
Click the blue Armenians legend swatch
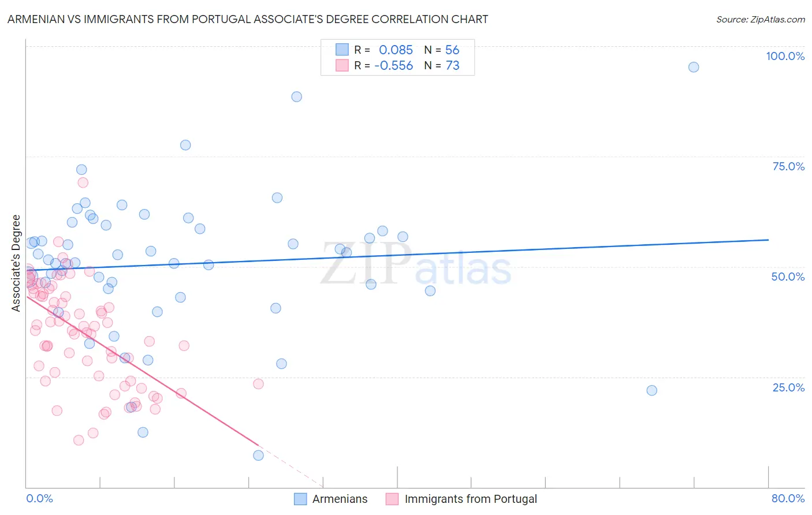click(x=300, y=499)
